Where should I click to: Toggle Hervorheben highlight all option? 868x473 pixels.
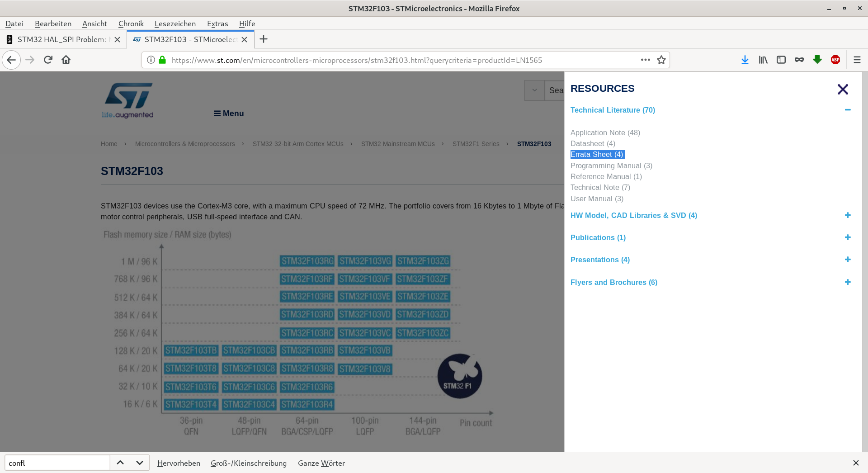[x=179, y=463]
